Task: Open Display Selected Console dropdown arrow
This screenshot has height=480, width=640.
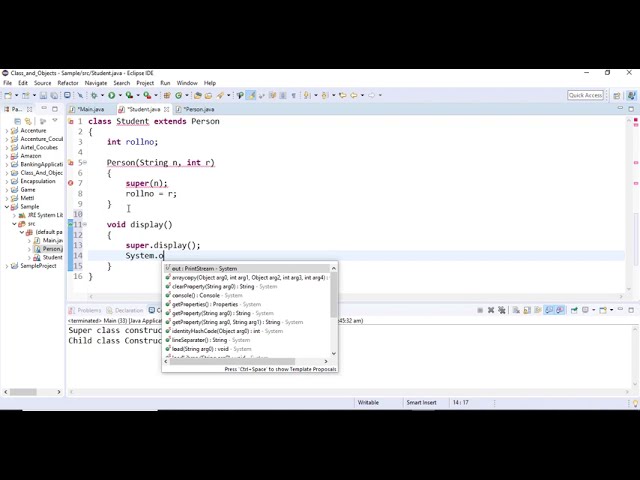Action: click(594, 310)
